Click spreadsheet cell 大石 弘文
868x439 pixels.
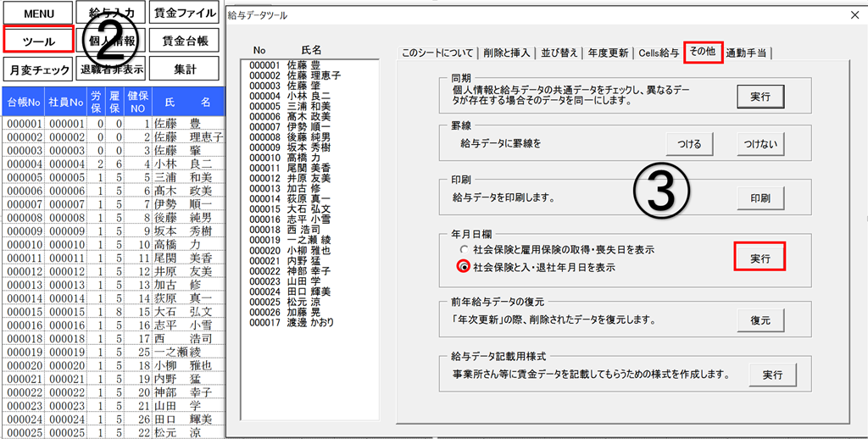[x=187, y=311]
